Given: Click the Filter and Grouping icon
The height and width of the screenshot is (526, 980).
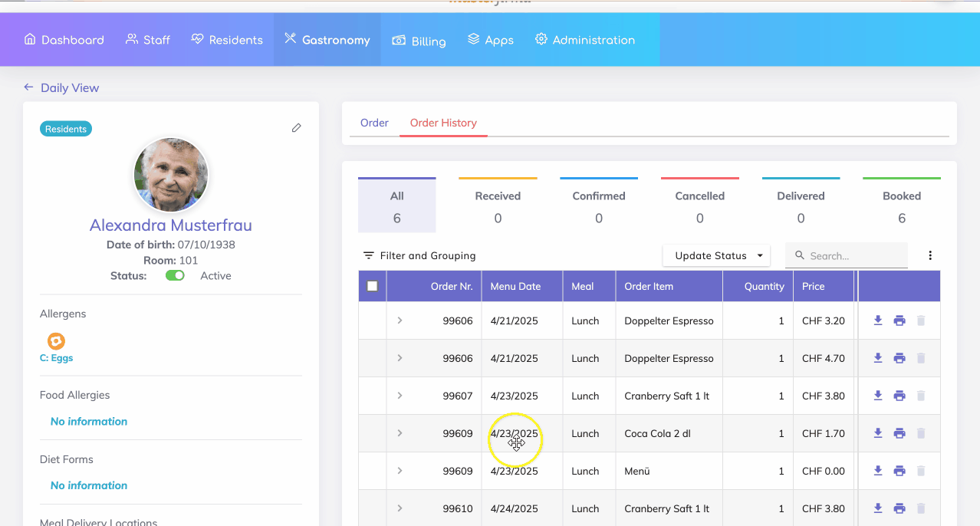Looking at the screenshot, I should pyautogui.click(x=369, y=255).
